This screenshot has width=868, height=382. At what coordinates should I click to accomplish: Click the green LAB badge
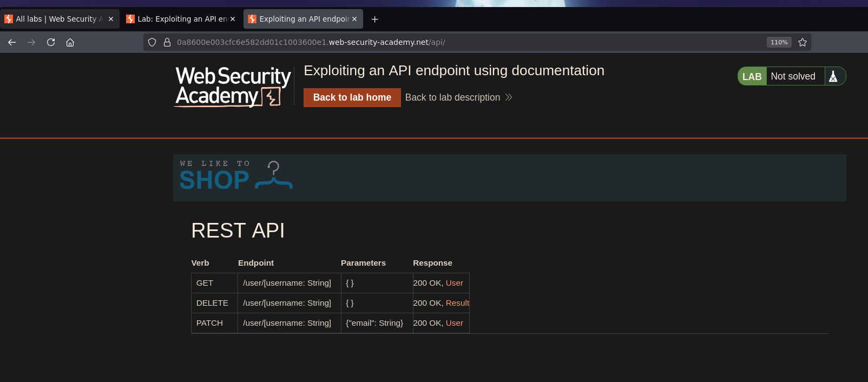[752, 76]
